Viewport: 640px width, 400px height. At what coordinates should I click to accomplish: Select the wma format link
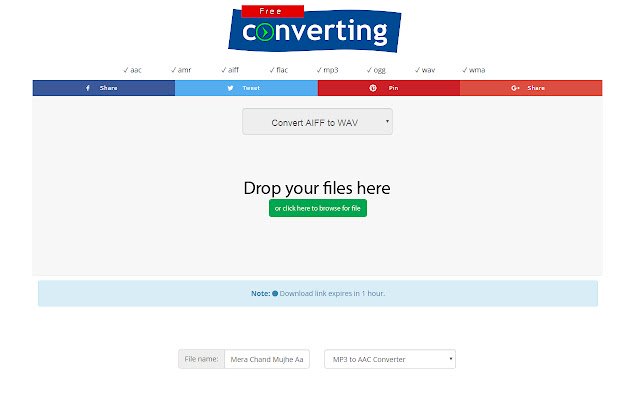pyautogui.click(x=474, y=70)
